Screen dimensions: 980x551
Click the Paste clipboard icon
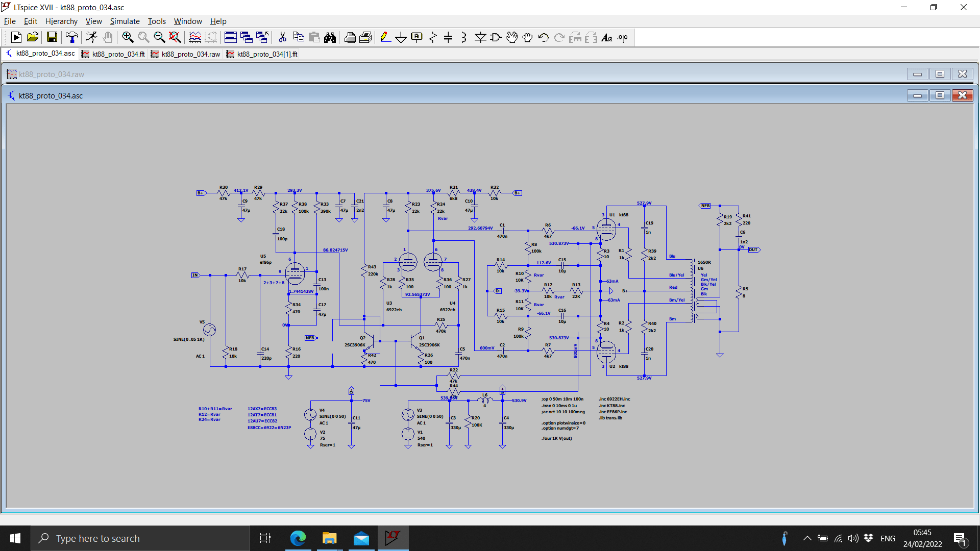coord(314,37)
